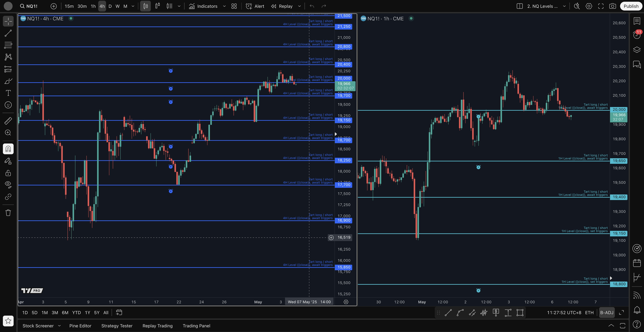
Task: Switch to the Strategy Tester tab
Action: 117,326
